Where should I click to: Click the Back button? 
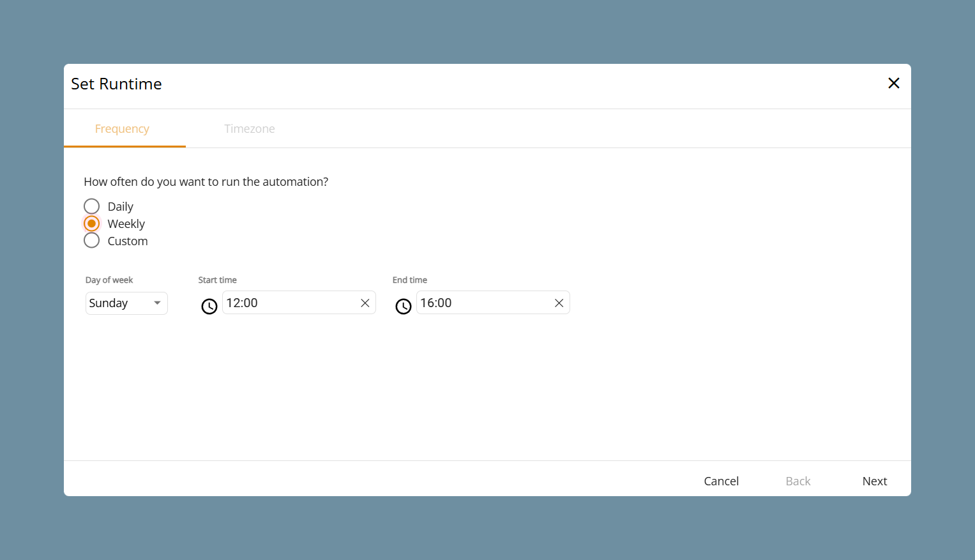[x=798, y=481]
